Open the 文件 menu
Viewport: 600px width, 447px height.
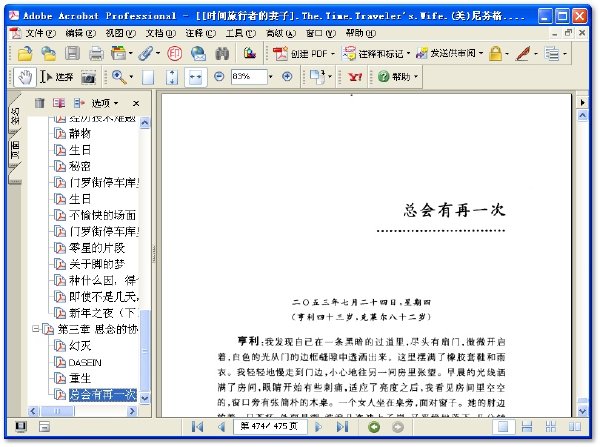pos(40,34)
